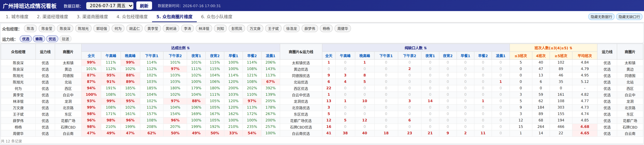
Task: Click the 白云南优选 row label
Action: pyautogui.click(x=301, y=134)
